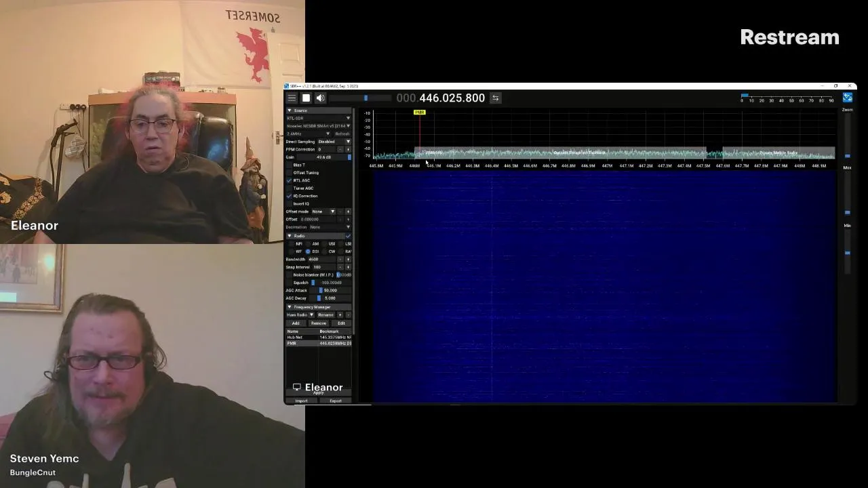This screenshot has height=488, width=868.
Task: Click the Bandwidth input field
Action: point(322,260)
